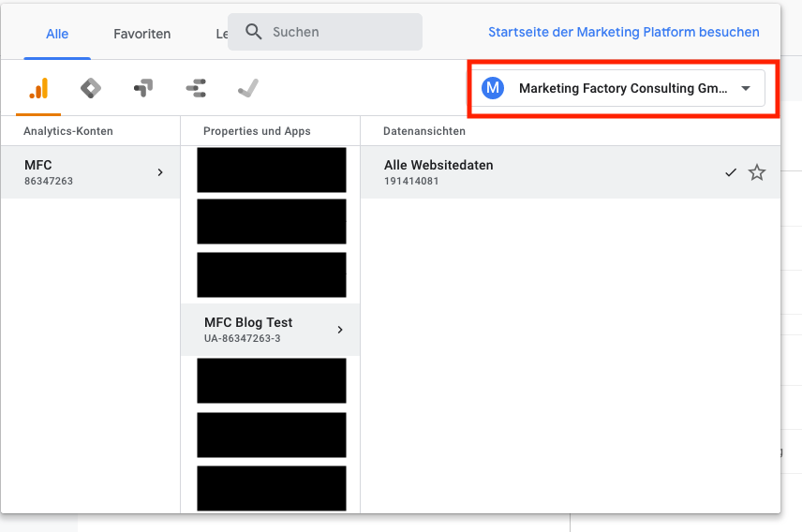Viewport: 802px width, 532px height.
Task: Switch to the Alle tab
Action: (57, 34)
